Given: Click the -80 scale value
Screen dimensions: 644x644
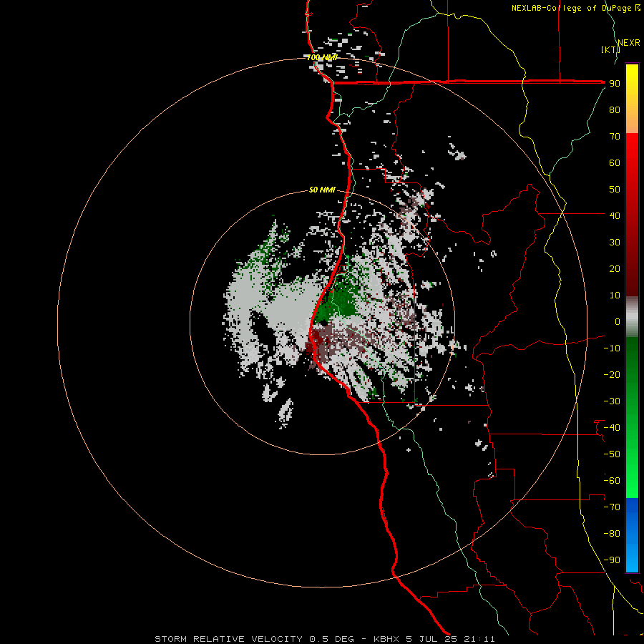Looking at the screenshot, I should pos(612,534).
